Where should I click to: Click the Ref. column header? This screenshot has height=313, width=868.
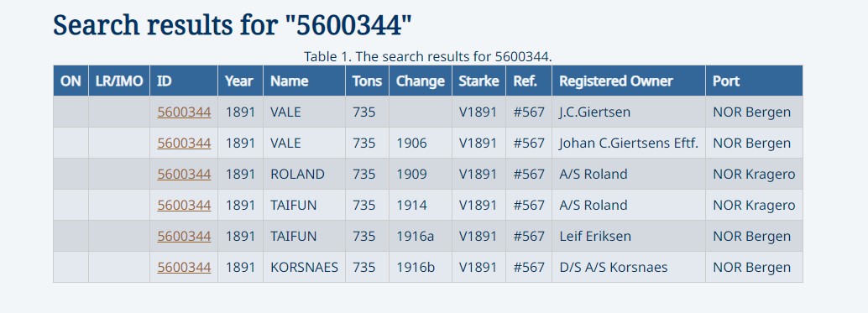(x=529, y=81)
